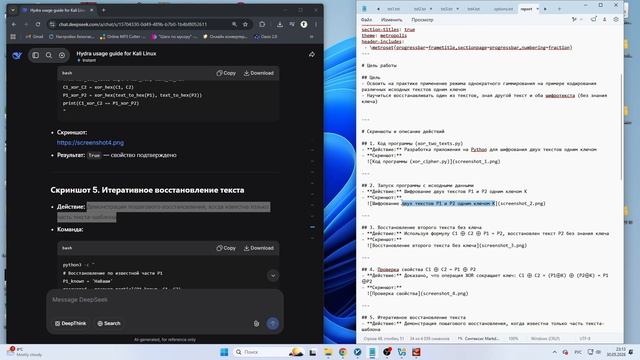
Task: Click Windows (CRLF) in Notepad status bar
Action: click(x=545, y=339)
